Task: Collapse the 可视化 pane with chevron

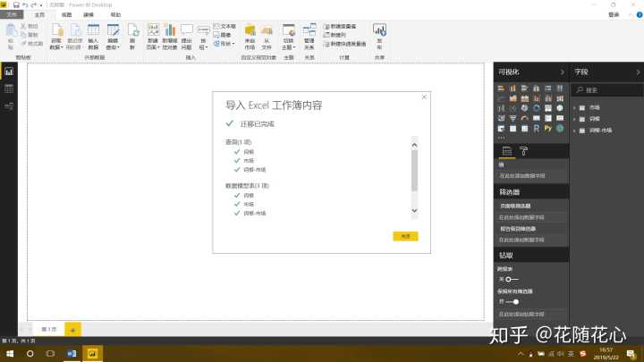Action: 562,71
